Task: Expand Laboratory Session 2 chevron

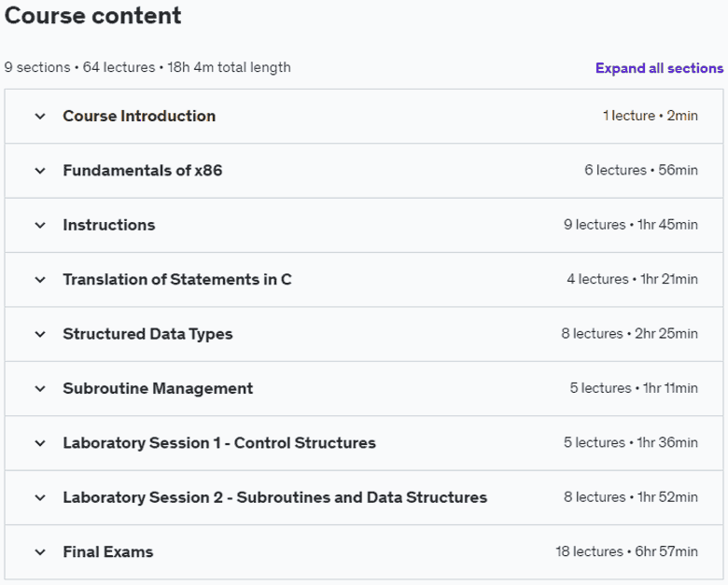Action: (x=40, y=497)
